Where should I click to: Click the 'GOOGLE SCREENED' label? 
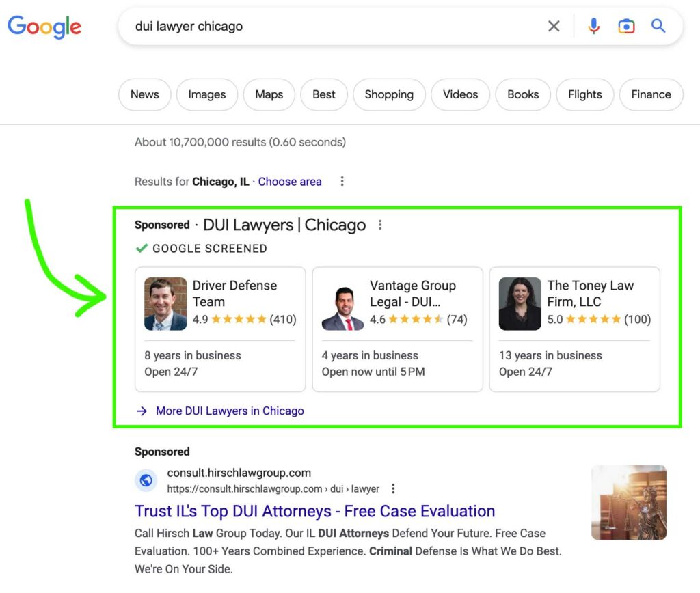[x=210, y=249]
